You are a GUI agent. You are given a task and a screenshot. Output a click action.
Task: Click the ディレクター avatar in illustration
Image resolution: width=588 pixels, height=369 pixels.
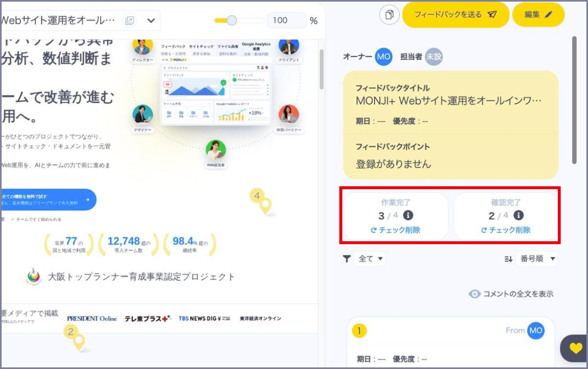(143, 46)
